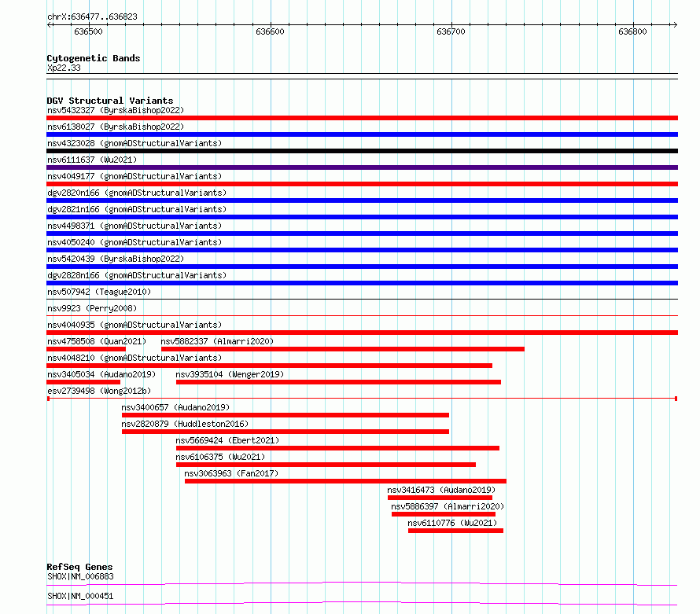Image resolution: width=700 pixels, height=614 pixels.
Task: Click the black bar under nsv4323028
Action: 362,151
